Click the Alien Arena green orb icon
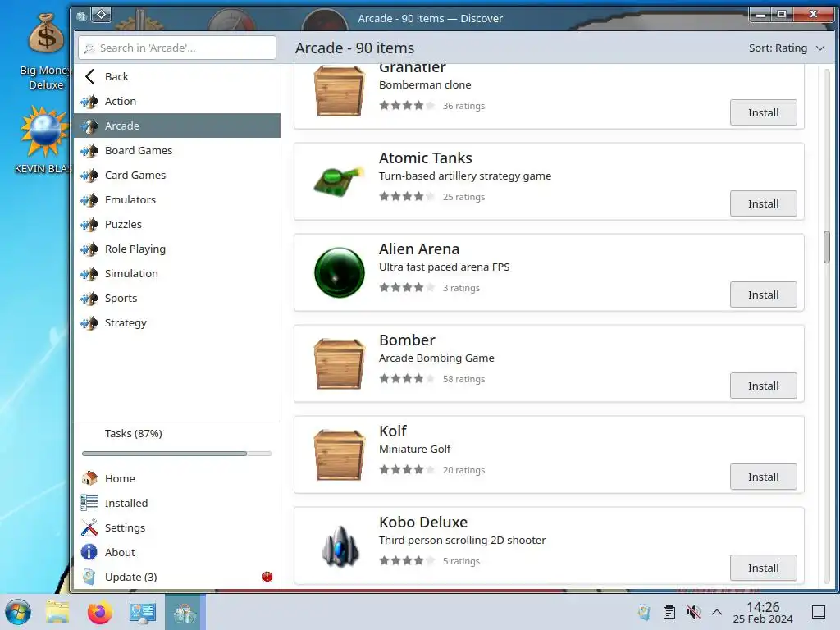Viewport: 840px width, 630px height. pos(339,272)
